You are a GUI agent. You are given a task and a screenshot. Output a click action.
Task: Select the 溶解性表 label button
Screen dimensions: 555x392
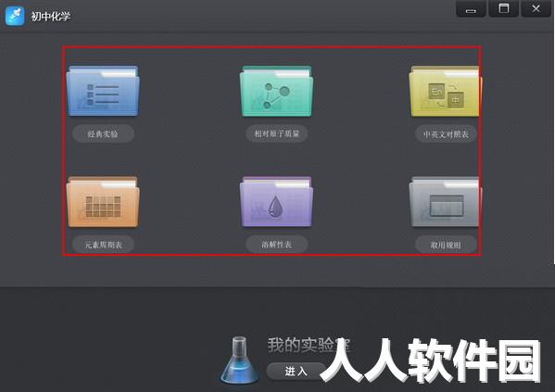(x=277, y=245)
